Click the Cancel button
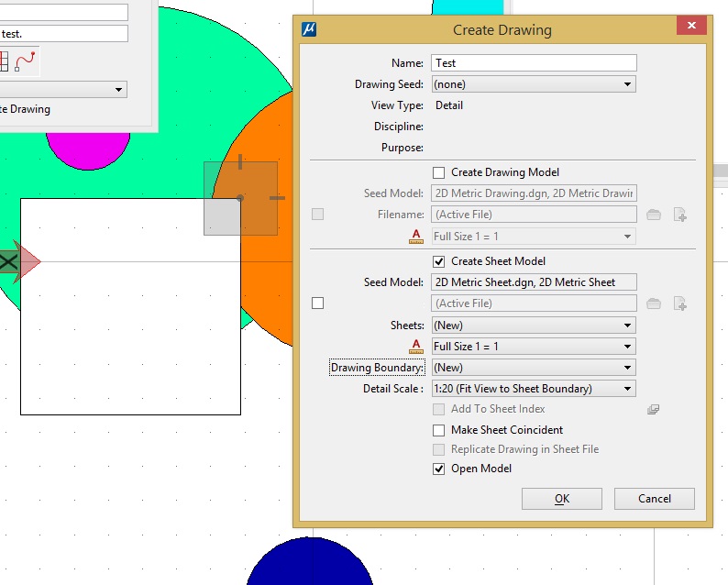This screenshot has width=728, height=585. (x=654, y=499)
